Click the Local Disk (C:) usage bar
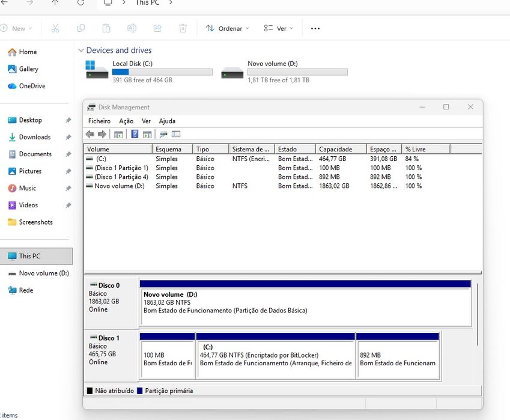Viewport: 510px width, 420px height. 162,72
